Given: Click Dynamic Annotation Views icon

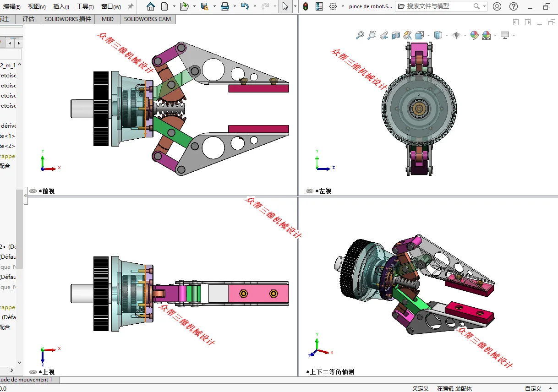Looking at the screenshot, I should click(x=408, y=35).
